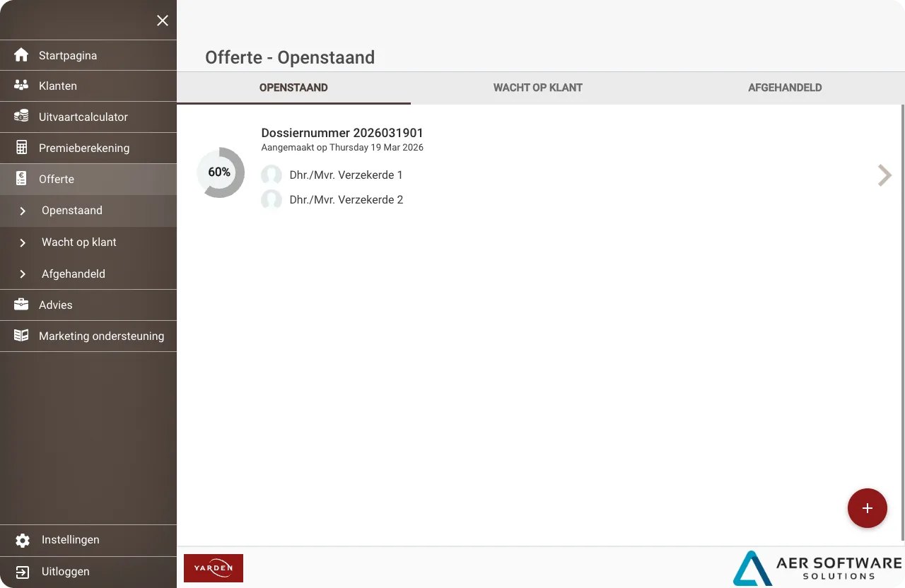Select Openstaand submenu label
The width and height of the screenshot is (905, 588).
tap(72, 211)
